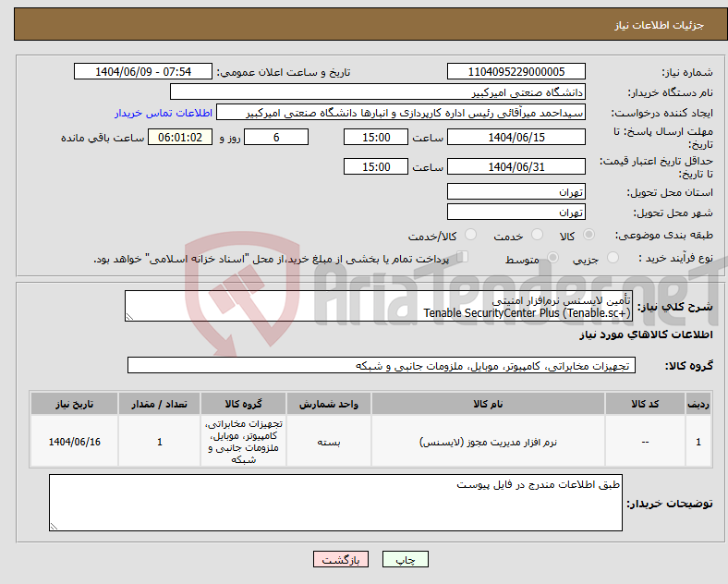Click the ردیف column header

tap(698, 404)
